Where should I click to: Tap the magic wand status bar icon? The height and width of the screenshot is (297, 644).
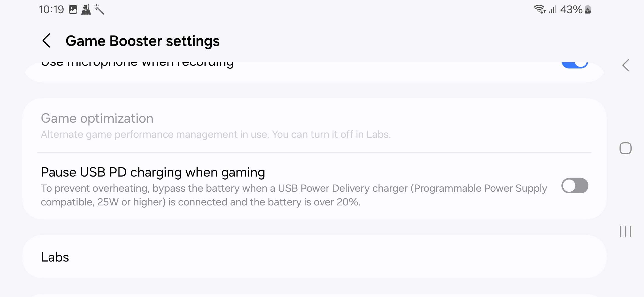coord(99,10)
